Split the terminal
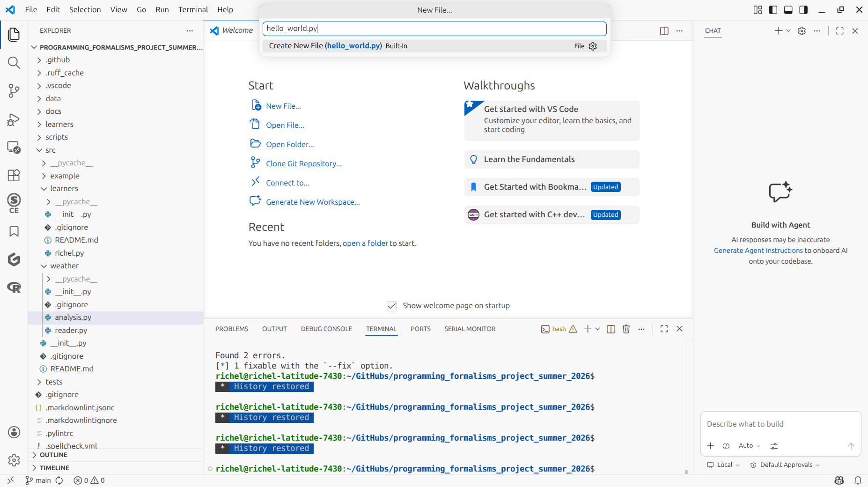Image resolution: width=868 pixels, height=487 pixels. tap(611, 329)
